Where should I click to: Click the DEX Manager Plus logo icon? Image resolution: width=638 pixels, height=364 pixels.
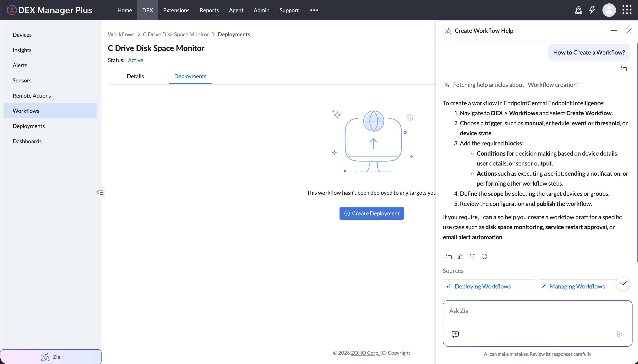point(11,10)
